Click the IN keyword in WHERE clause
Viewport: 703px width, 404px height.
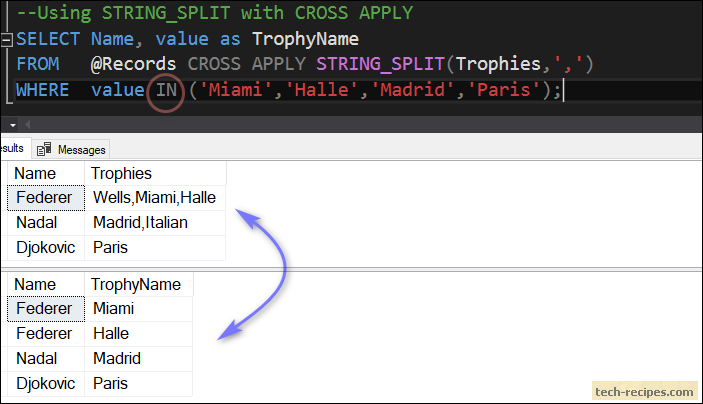click(166, 90)
